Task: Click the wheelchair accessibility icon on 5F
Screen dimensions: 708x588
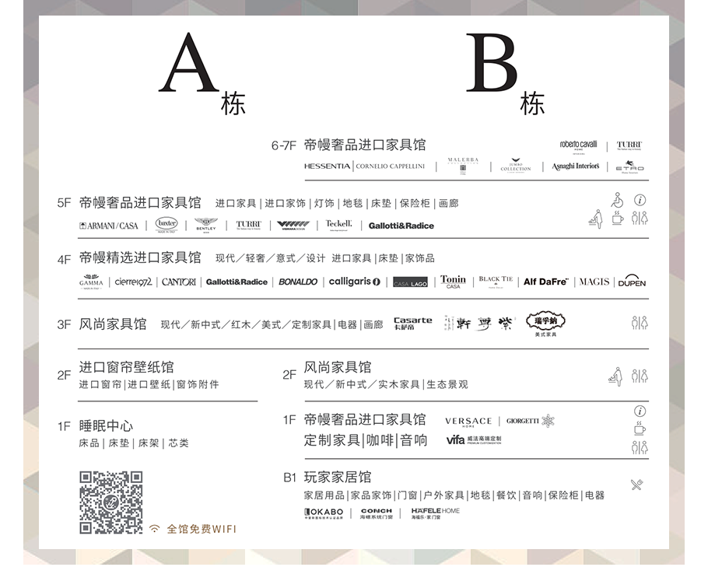Action: 617,200
